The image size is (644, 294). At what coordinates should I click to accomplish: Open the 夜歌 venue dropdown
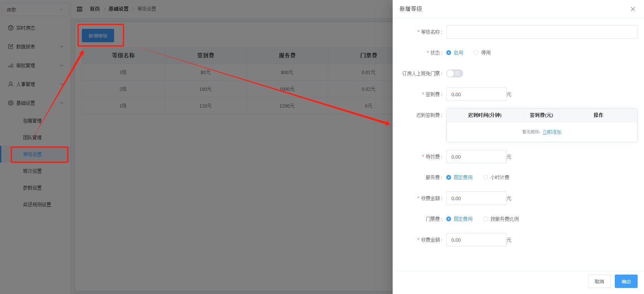(35, 9)
